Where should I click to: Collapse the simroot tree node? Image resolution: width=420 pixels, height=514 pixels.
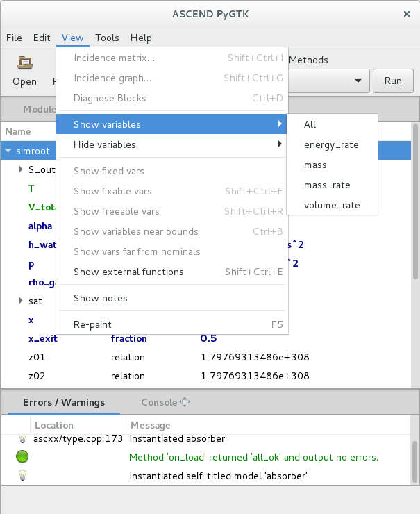pos(8,150)
